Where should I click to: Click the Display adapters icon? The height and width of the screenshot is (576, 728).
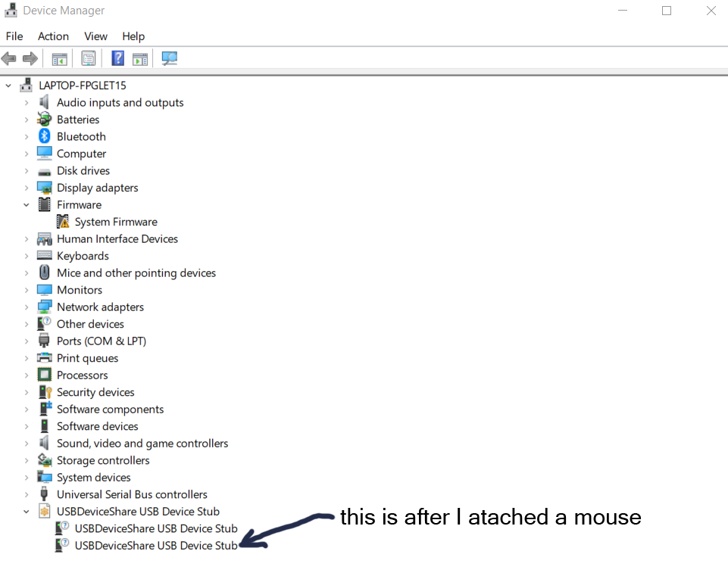coord(45,188)
